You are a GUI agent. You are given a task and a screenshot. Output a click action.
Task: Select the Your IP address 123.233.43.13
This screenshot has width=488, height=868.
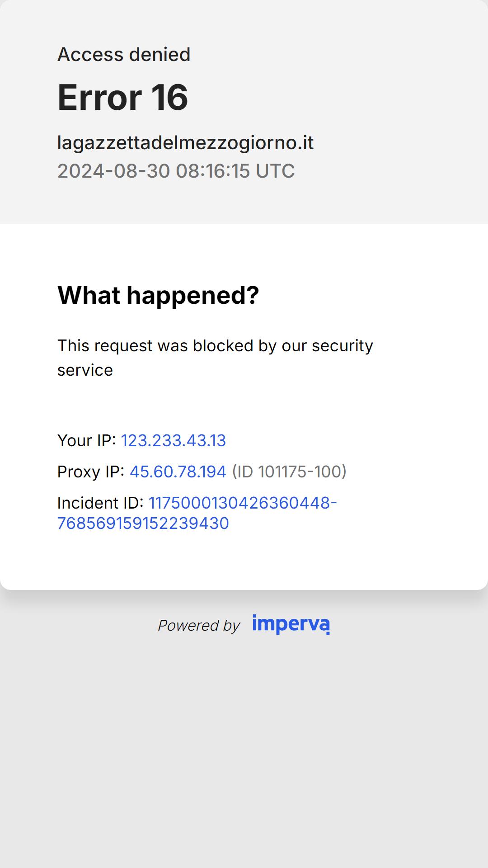pyautogui.click(x=174, y=440)
